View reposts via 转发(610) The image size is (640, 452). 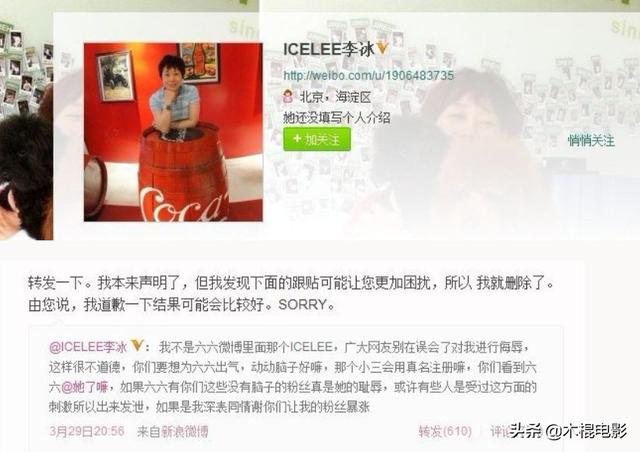coord(445,432)
